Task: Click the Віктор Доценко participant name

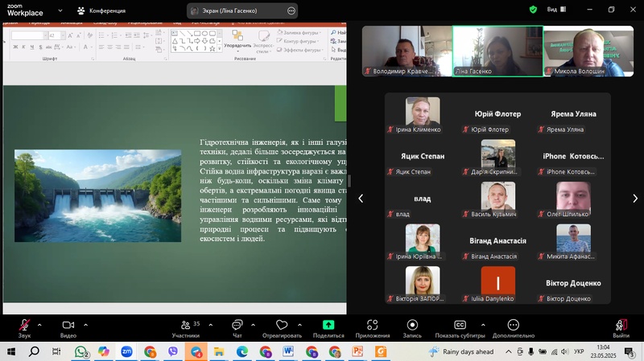Action: coord(573,283)
